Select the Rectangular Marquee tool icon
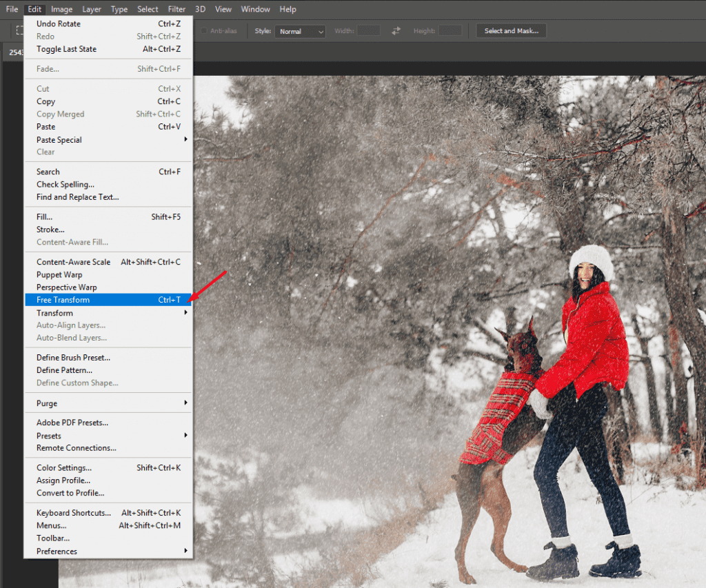The height and width of the screenshot is (588, 706). click(19, 30)
